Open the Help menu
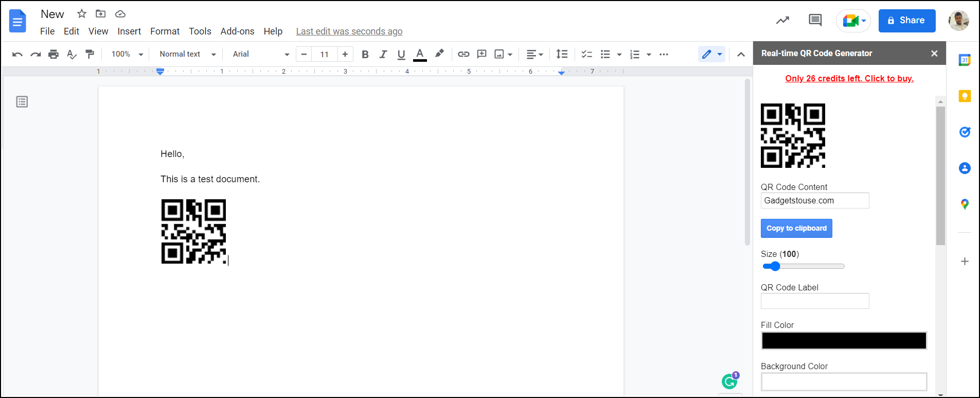 [273, 31]
